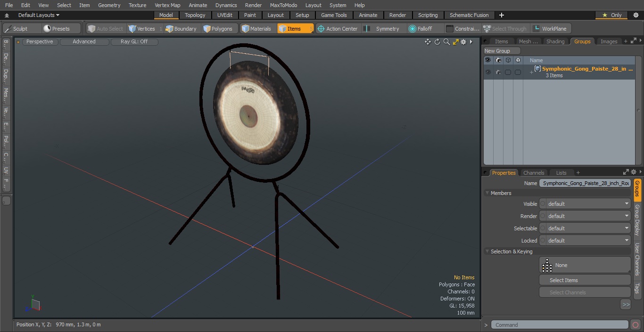Toggle the viewport orange dot indicator
This screenshot has height=332, width=644.
click(18, 42)
